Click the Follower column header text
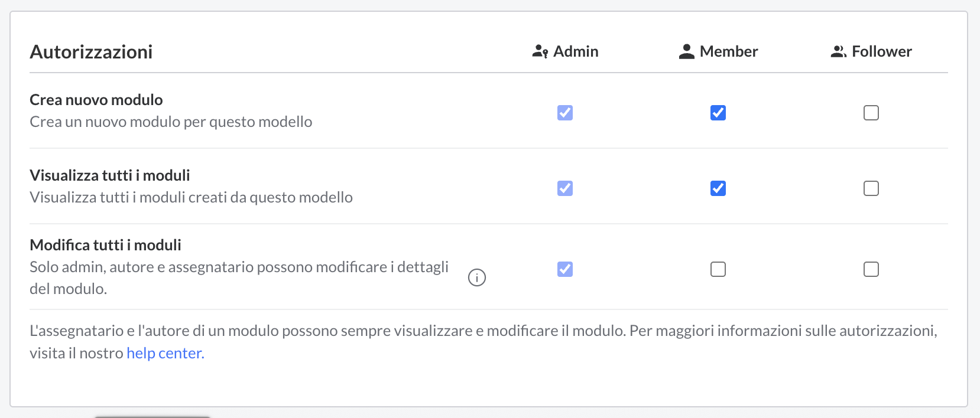The image size is (980, 418). (881, 51)
